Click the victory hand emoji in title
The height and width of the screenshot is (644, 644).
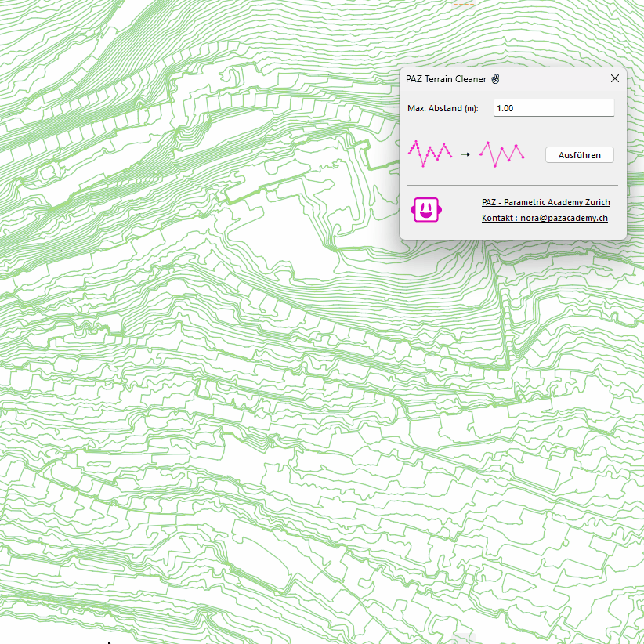click(x=495, y=79)
